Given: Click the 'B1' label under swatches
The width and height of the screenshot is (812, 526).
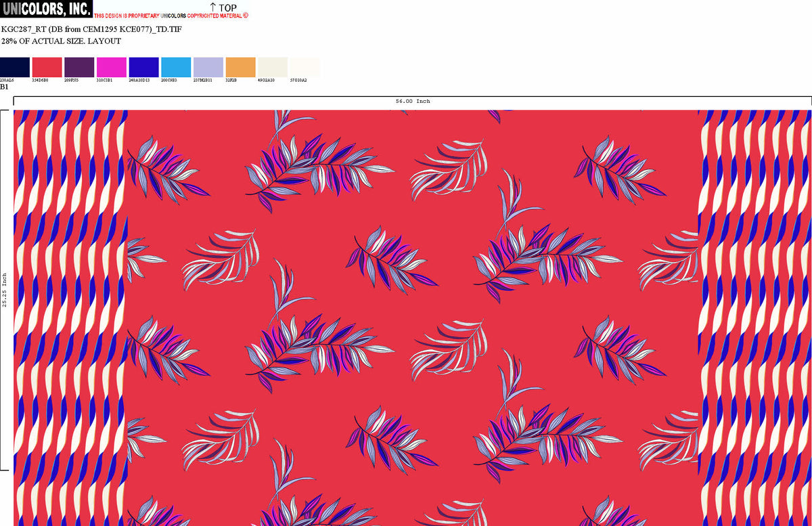Looking at the screenshot, I should [x=4, y=87].
